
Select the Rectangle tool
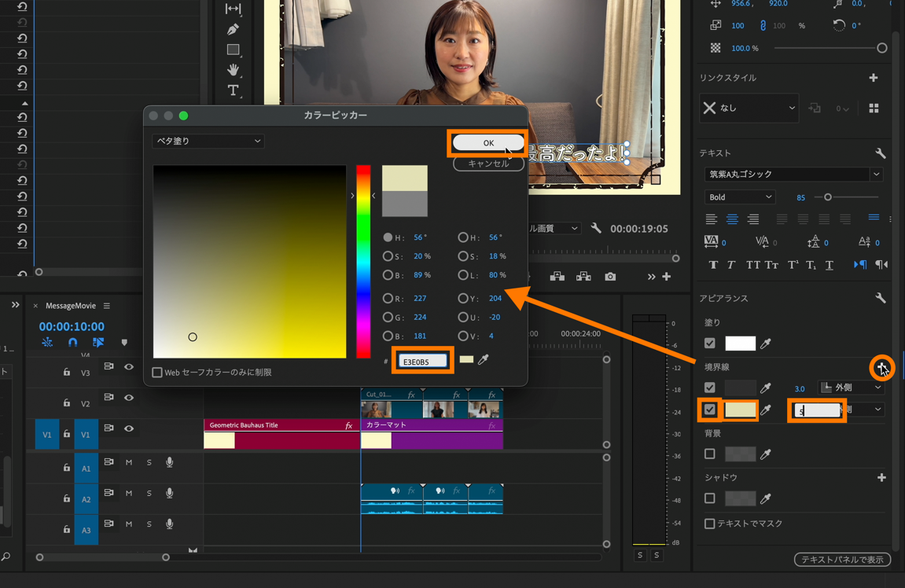point(234,50)
